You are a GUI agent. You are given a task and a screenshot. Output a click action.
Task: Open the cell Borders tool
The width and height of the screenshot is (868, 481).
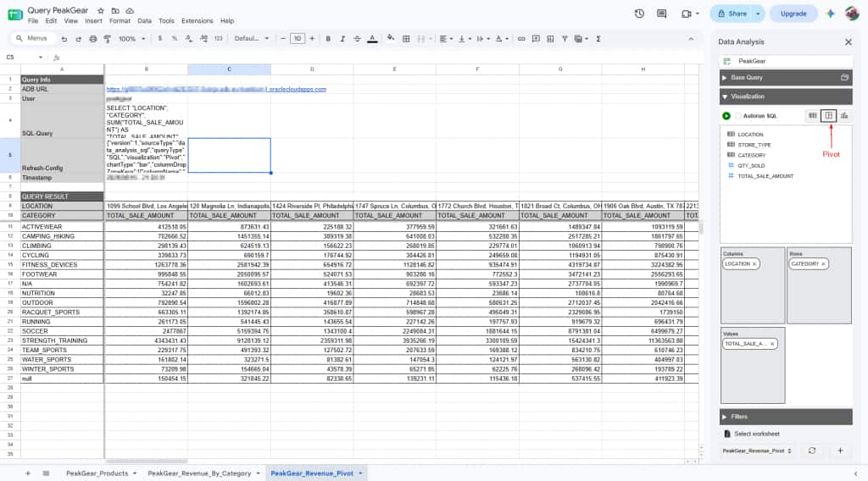[x=406, y=39]
